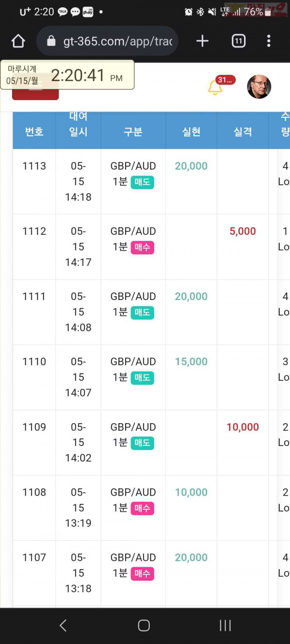Tap the gt-365.com address bar
290x644 pixels.
point(107,41)
